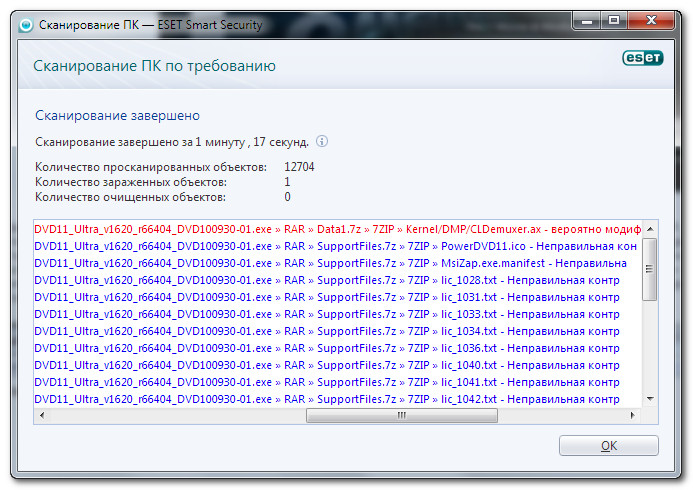Click the OK button
Image resolution: width=693 pixels, height=490 pixels.
(608, 445)
